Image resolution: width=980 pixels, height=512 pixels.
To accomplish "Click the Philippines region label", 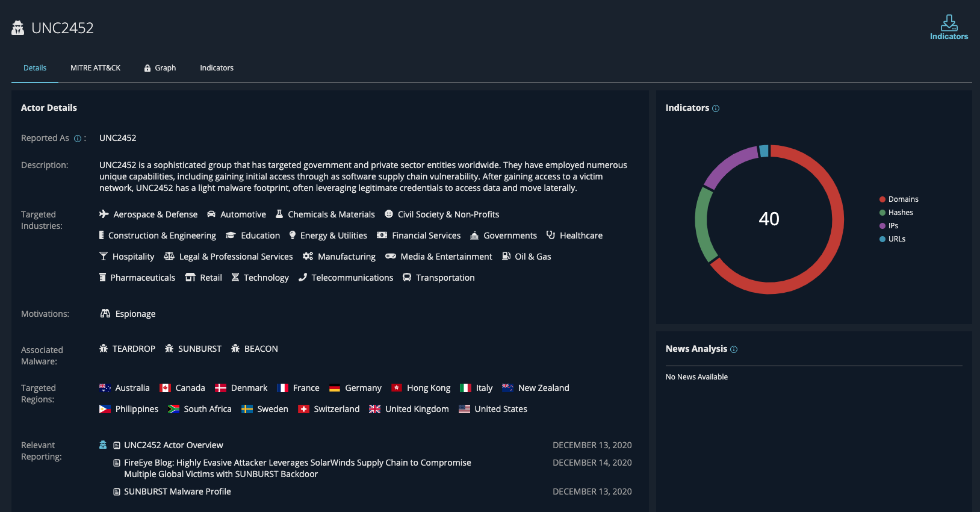I will click(137, 409).
